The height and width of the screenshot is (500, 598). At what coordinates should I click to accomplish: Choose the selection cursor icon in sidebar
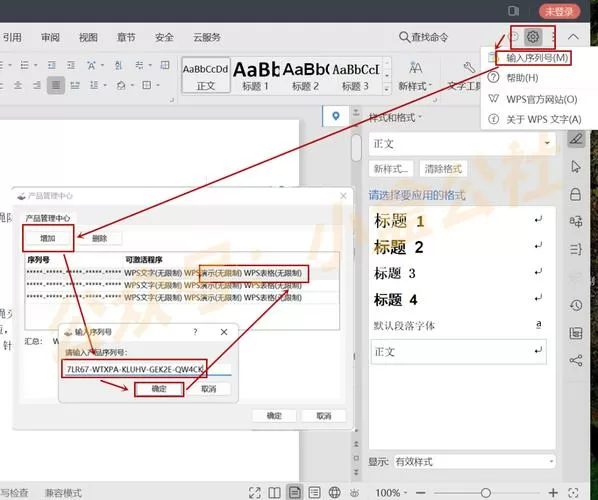(x=576, y=167)
